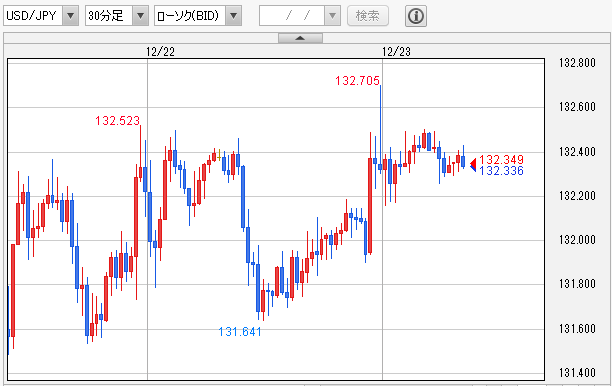Click the 132.200 axis value
612x386 pixels.
[577, 196]
